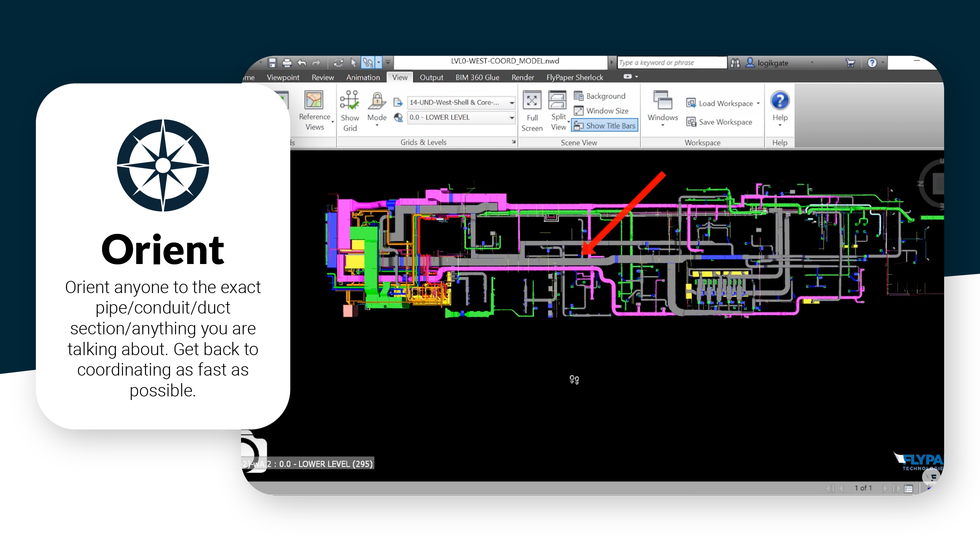Expand the Load Workspace dropdown arrow

758,104
